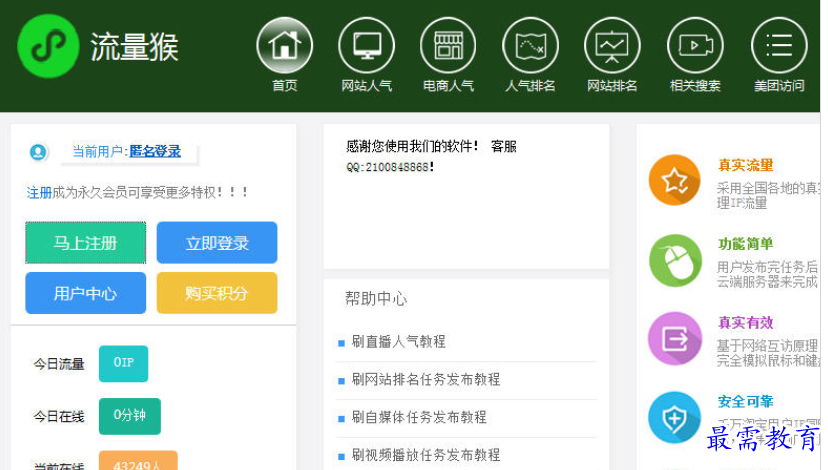Image resolution: width=828 pixels, height=470 pixels.
Task: Click the 安全可靠 heading
Action: point(746,402)
